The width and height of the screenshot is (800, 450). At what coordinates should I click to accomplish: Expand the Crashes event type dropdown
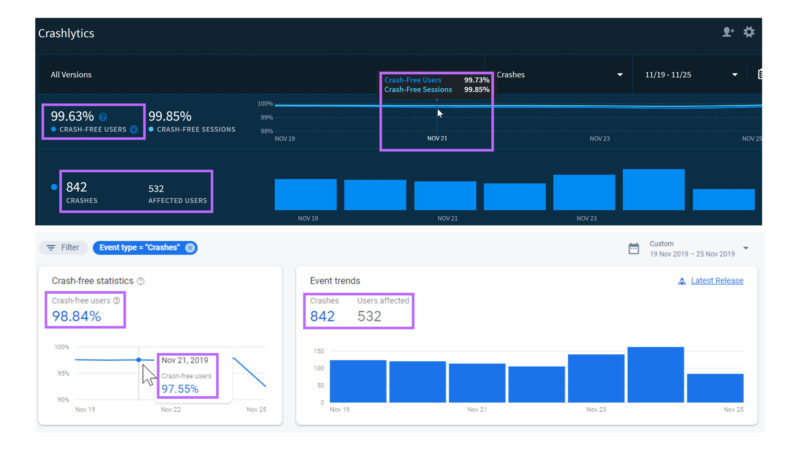pyautogui.click(x=620, y=75)
